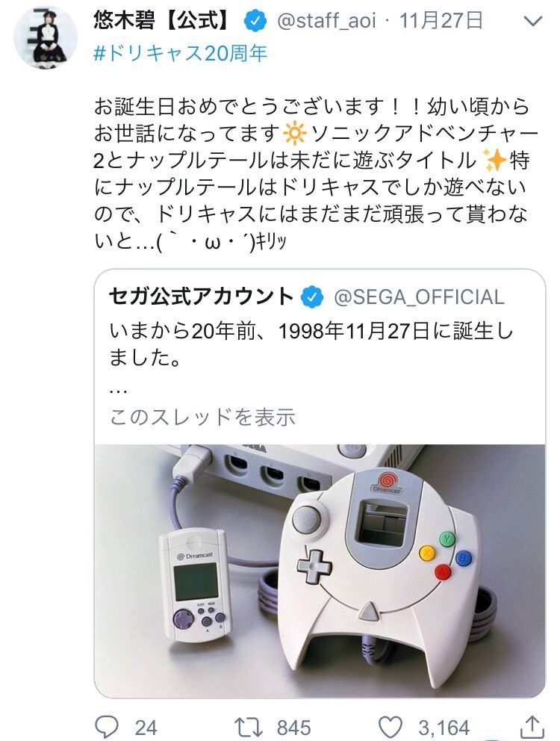Click the 845 retweet count
This screenshot has width=560, height=741.
tap(293, 728)
